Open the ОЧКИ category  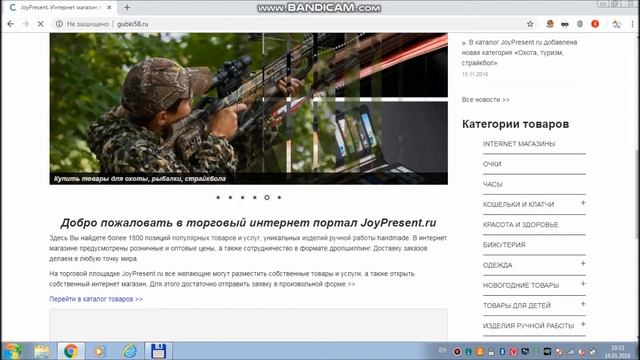(x=492, y=164)
